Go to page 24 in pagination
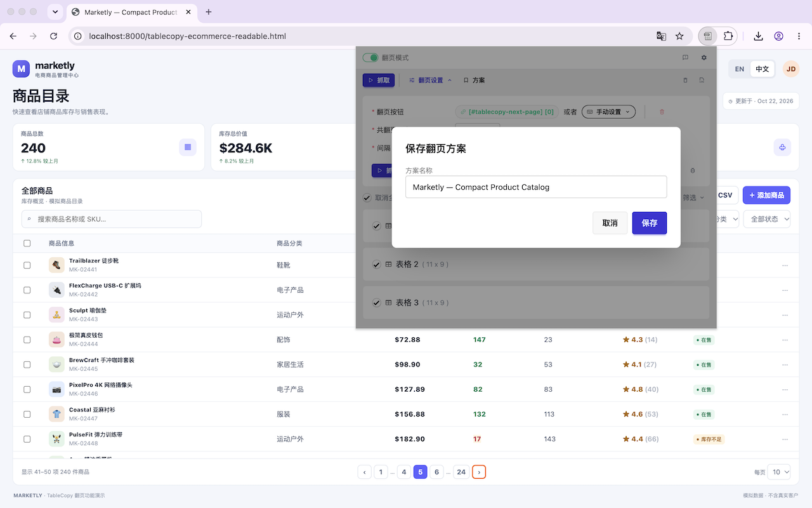 tap(461, 472)
